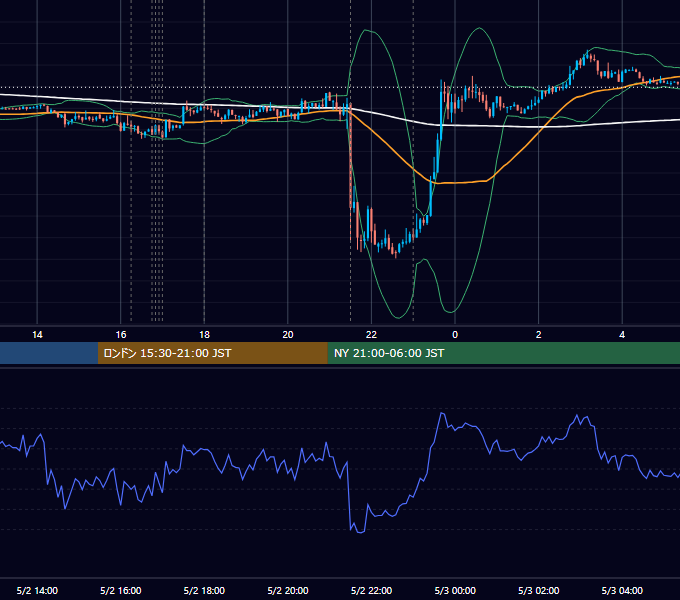Click the 5/2 20:00 date label
680x600 pixels.
click(288, 590)
